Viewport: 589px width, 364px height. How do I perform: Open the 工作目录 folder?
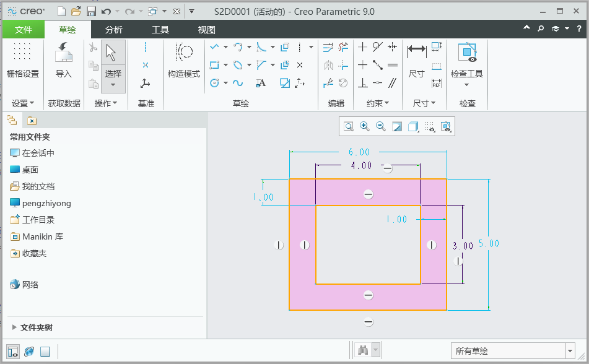(32, 220)
